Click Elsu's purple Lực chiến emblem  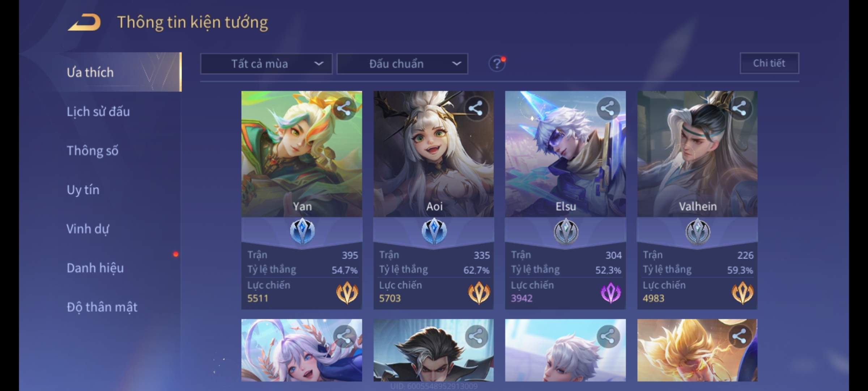click(x=610, y=293)
